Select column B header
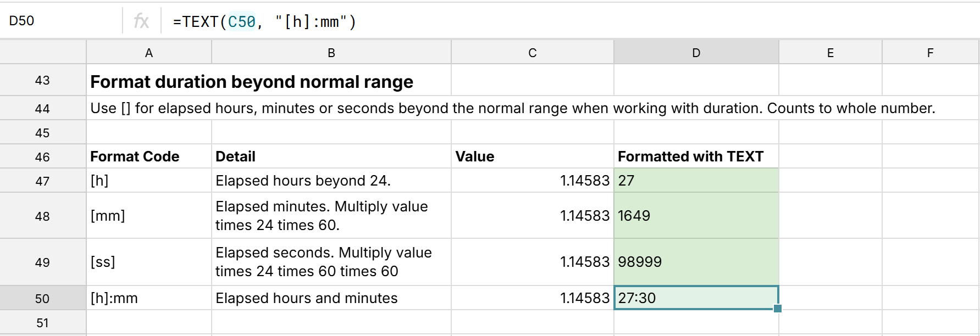 (x=331, y=53)
